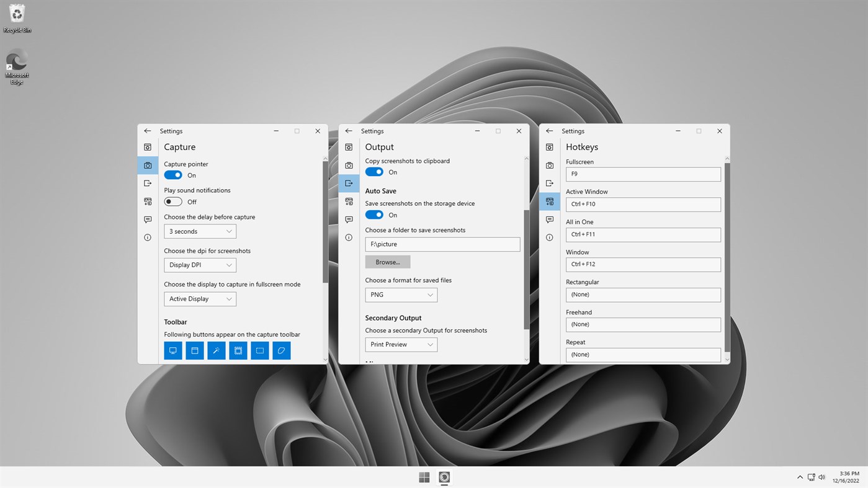Expand the secondary Output dropdown showing Print Preview

tap(401, 344)
